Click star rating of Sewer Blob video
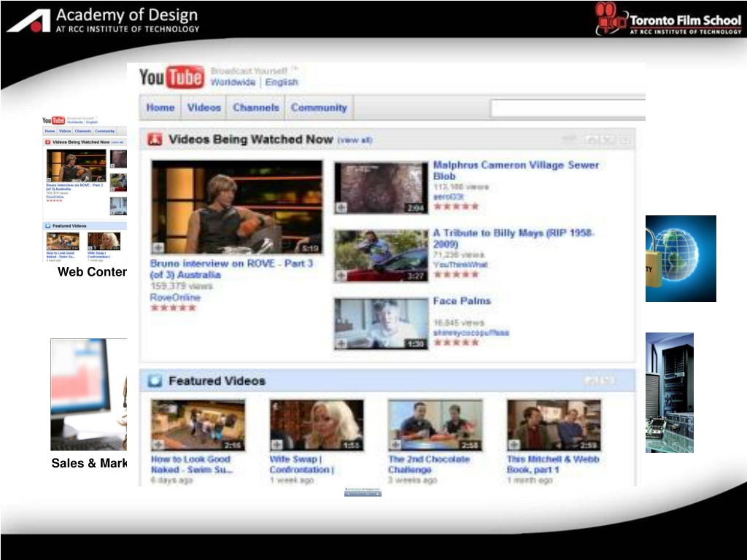 [456, 206]
